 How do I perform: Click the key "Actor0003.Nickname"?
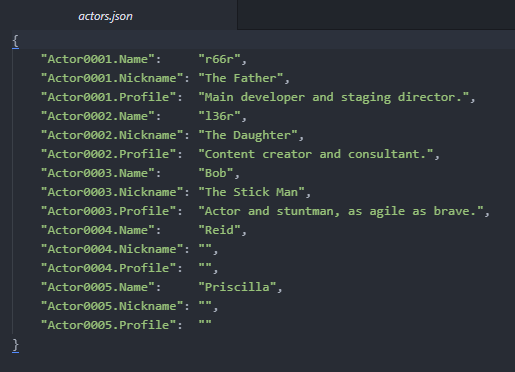click(x=112, y=192)
